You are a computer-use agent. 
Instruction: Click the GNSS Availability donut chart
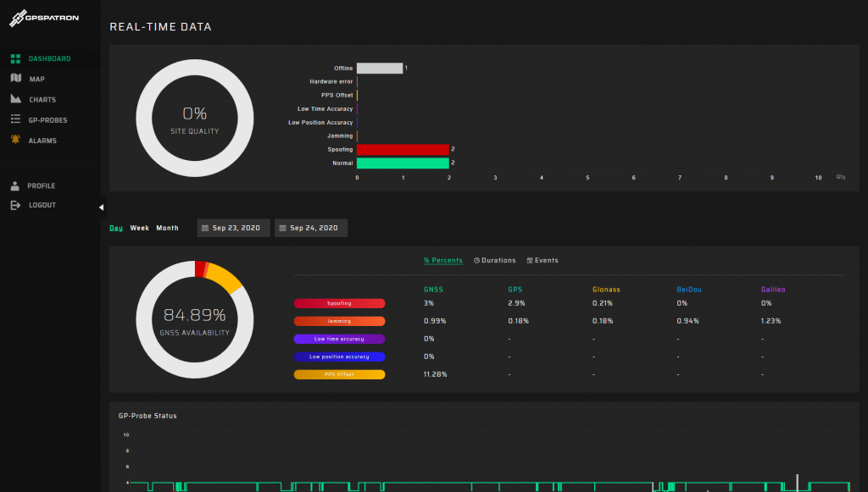point(195,319)
